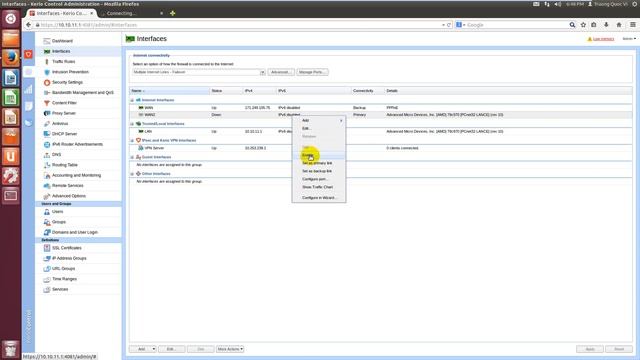The image size is (640, 360).
Task: Switch to the Connecting browser tab
Action: coord(131,13)
